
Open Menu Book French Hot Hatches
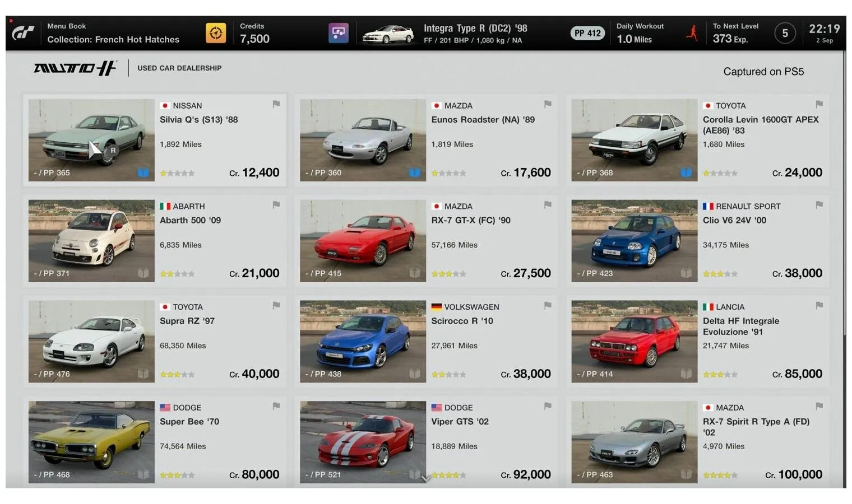[x=113, y=34]
